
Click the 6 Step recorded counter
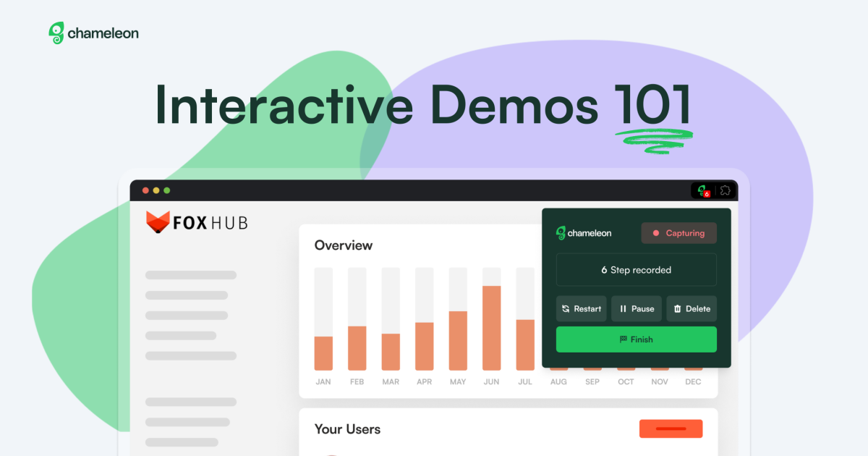click(636, 269)
